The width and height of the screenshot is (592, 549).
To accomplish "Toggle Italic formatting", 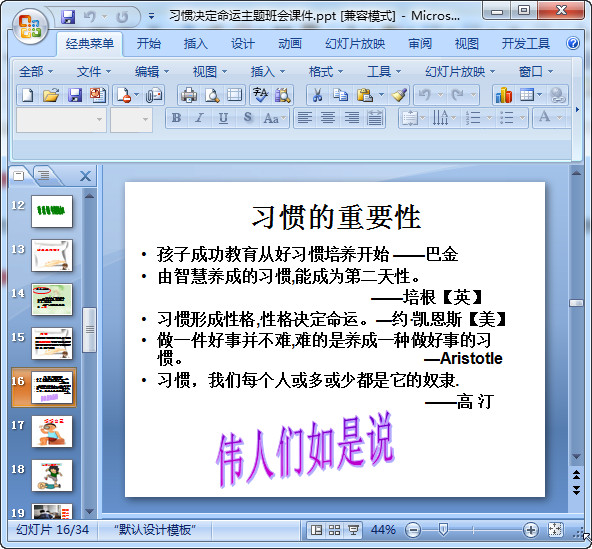I will coord(199,118).
